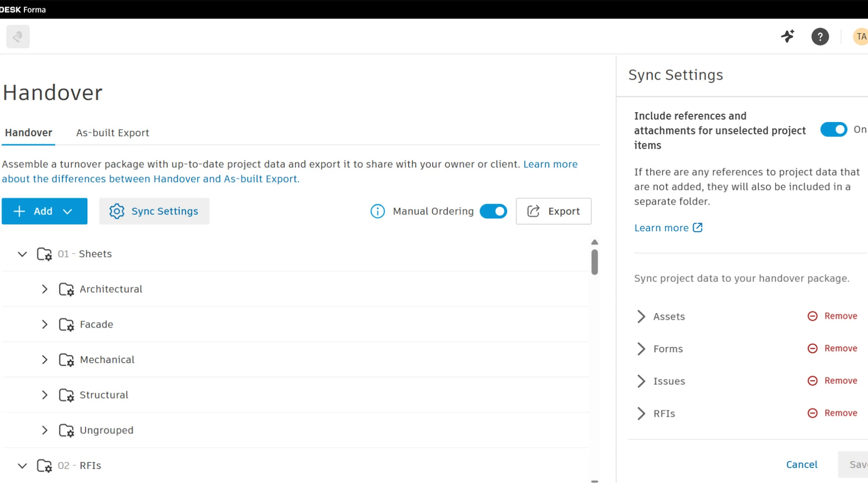868x488 pixels.
Task: Click the external link icon after Learn more
Action: point(698,227)
